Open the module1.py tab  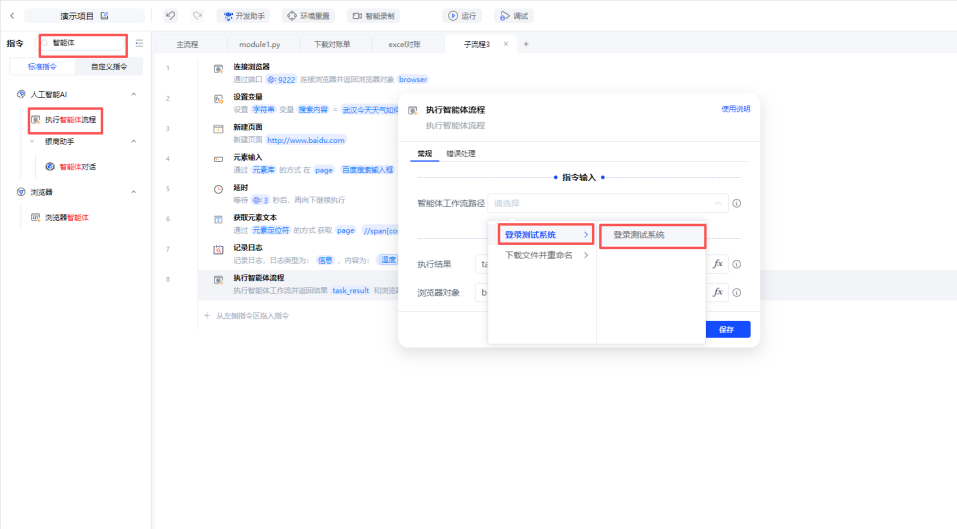(262, 45)
